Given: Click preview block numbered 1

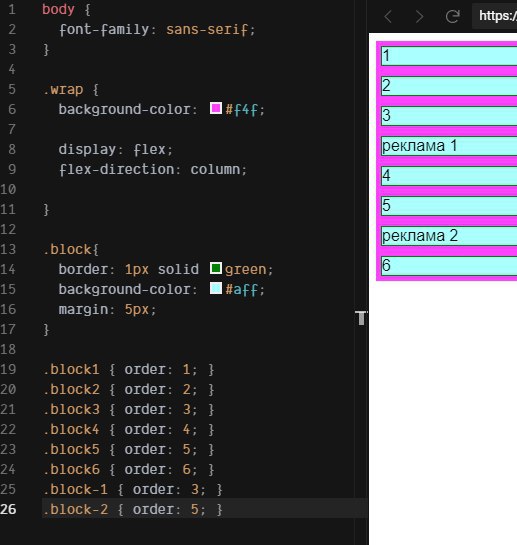Looking at the screenshot, I should (449, 56).
